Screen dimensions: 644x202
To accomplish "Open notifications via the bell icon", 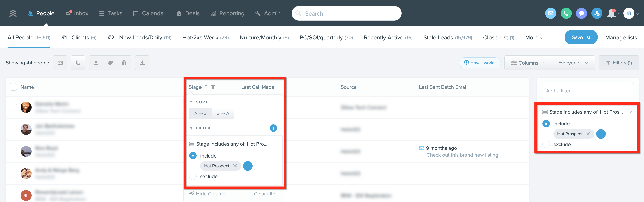I will pyautogui.click(x=611, y=13).
